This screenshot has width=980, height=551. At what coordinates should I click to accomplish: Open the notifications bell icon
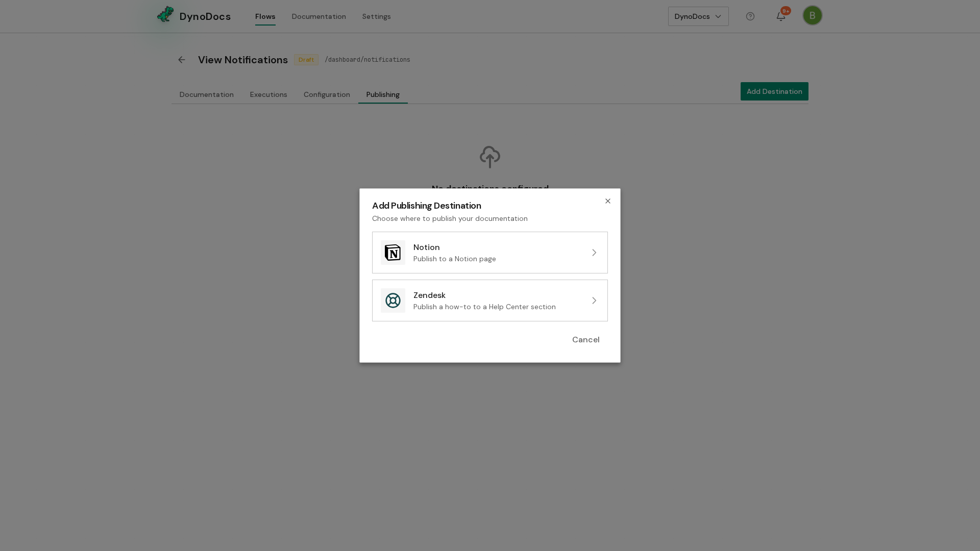pos(781,16)
